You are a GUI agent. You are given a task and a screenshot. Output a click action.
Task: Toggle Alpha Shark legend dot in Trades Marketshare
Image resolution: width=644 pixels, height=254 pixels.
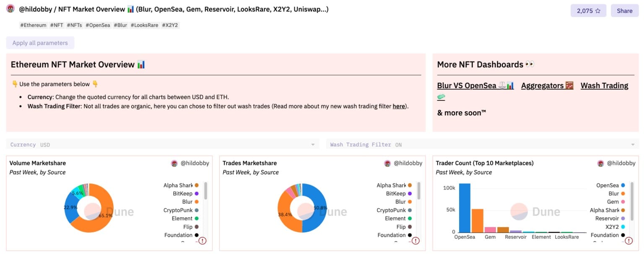pos(410,185)
